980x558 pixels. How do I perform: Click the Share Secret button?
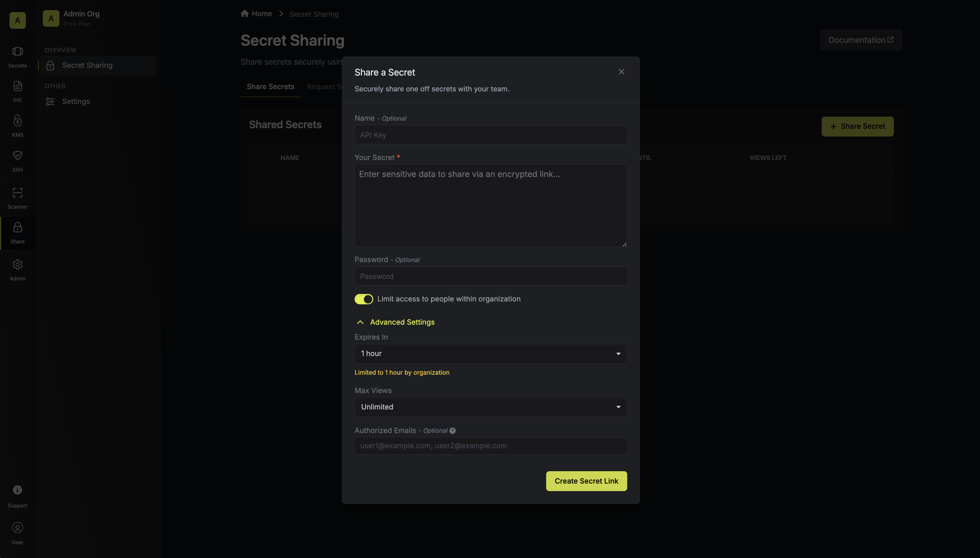pyautogui.click(x=857, y=126)
